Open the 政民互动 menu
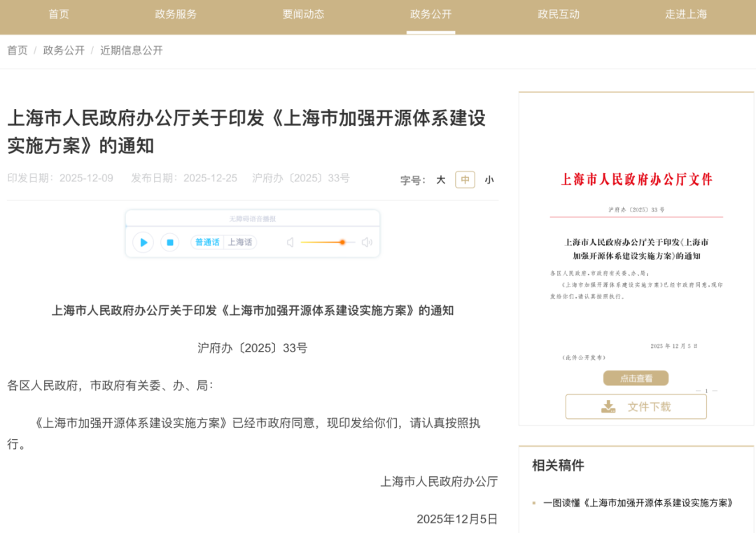Viewport: 756px width, 533px height. coord(559,14)
